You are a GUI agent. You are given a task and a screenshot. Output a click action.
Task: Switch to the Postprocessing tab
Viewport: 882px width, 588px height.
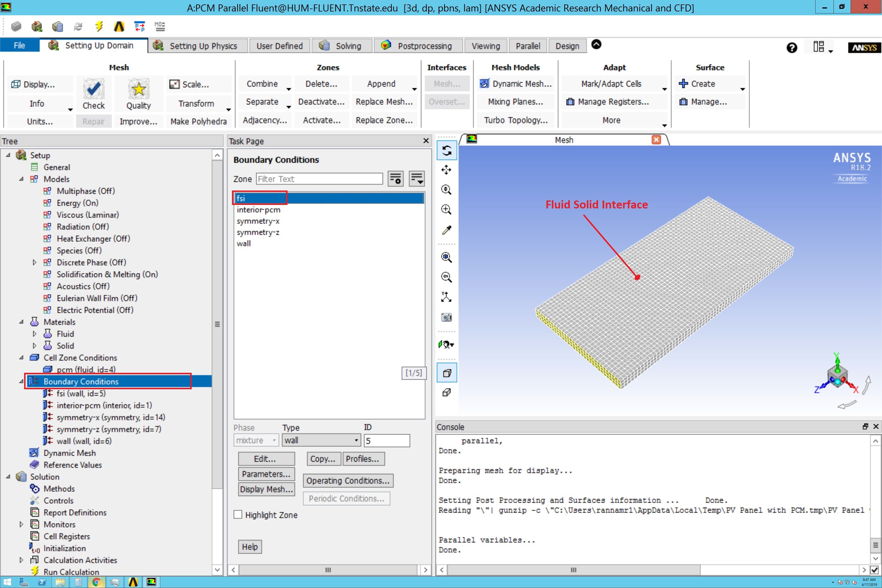pyautogui.click(x=418, y=46)
